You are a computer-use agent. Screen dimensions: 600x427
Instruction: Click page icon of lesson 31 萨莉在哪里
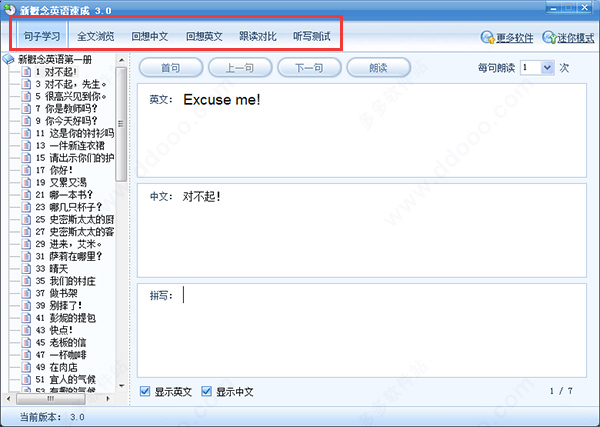pos(26,256)
